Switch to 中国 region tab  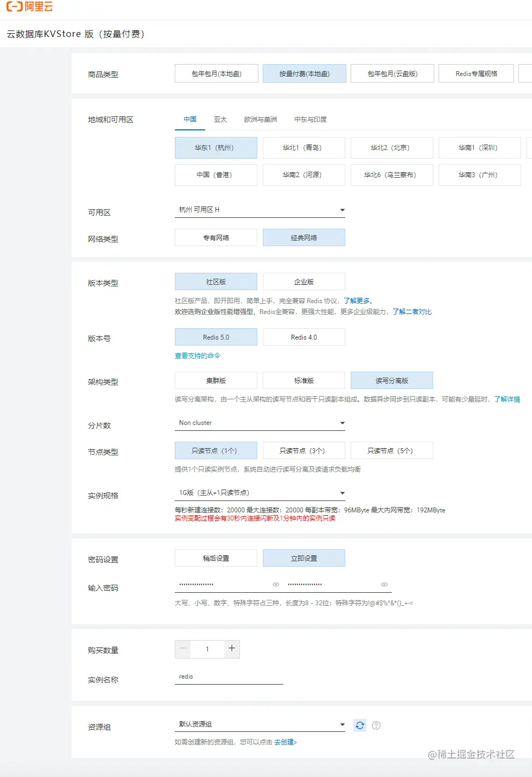[x=190, y=120]
